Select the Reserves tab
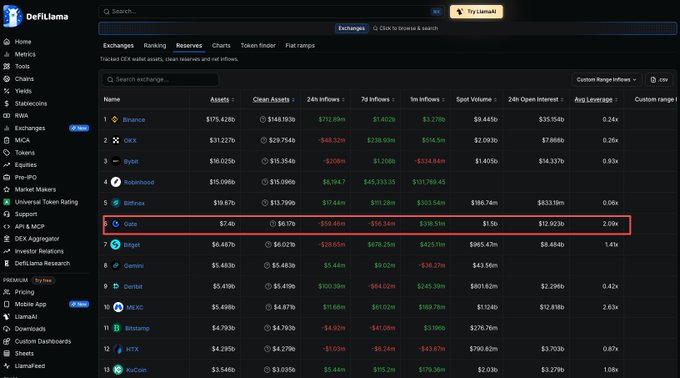Screen dimensions: 680x378 point(189,46)
